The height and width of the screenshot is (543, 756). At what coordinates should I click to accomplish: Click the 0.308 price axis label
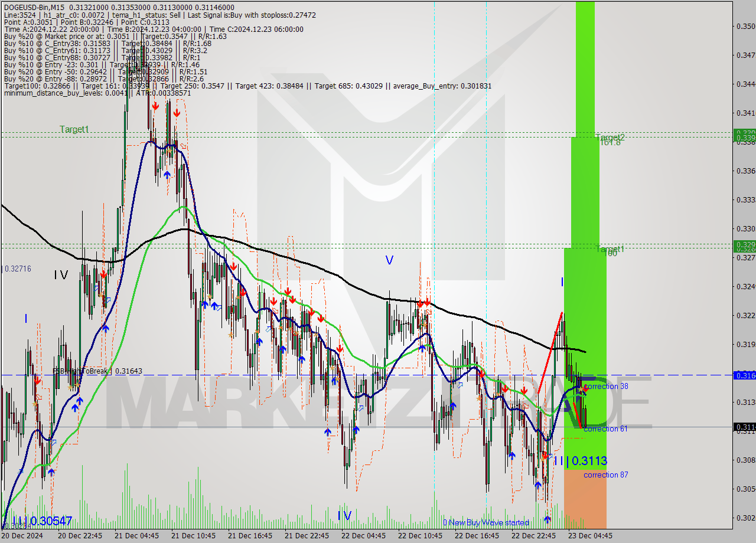pyautogui.click(x=745, y=460)
